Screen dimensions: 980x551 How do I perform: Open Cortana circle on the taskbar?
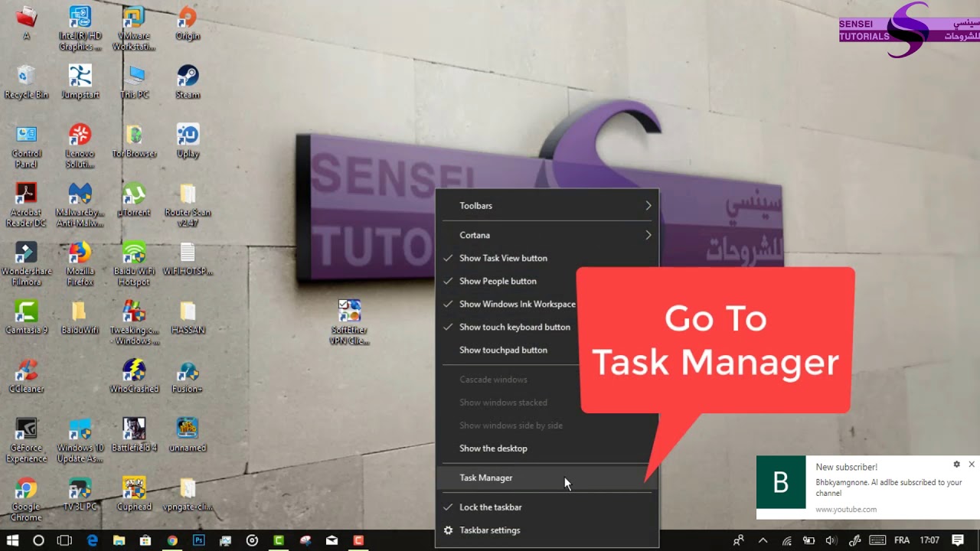(x=38, y=540)
